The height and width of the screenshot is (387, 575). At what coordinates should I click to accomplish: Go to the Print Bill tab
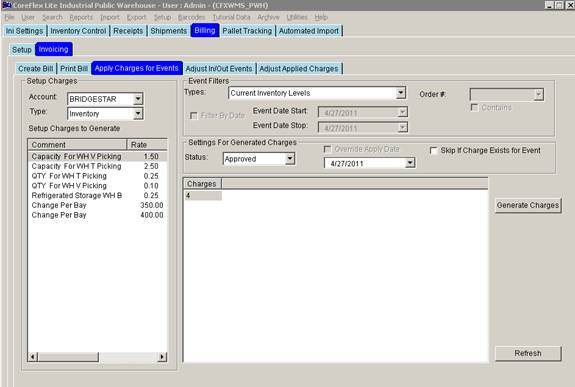[74, 69]
